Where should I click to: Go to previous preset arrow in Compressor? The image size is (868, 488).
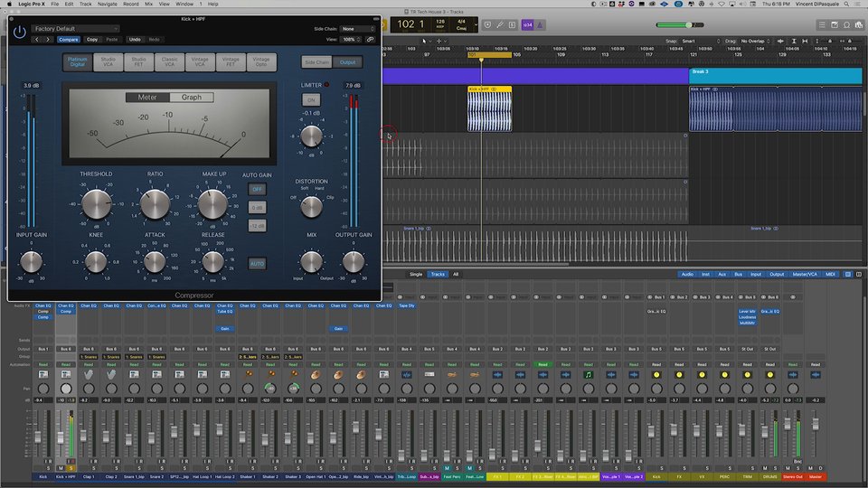pyautogui.click(x=37, y=40)
